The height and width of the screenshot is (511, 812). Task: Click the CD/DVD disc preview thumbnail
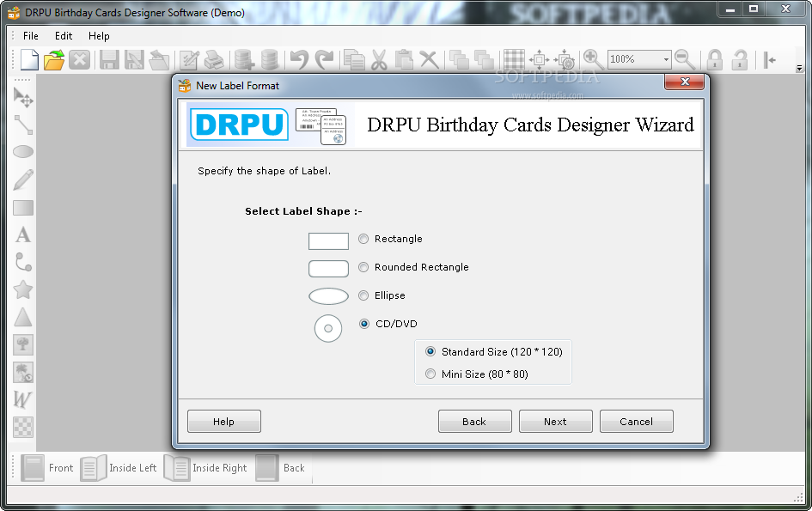pos(328,328)
